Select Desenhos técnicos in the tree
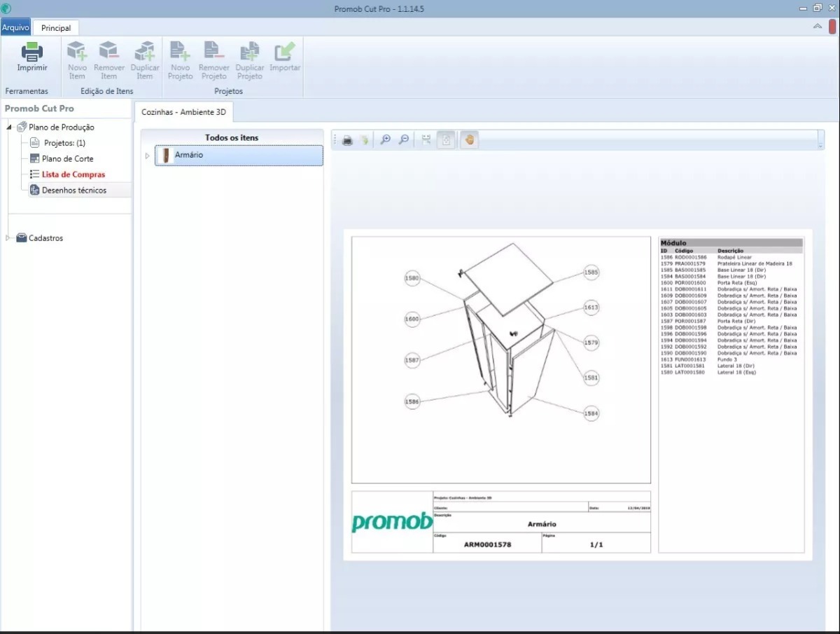The image size is (840, 634). [74, 190]
